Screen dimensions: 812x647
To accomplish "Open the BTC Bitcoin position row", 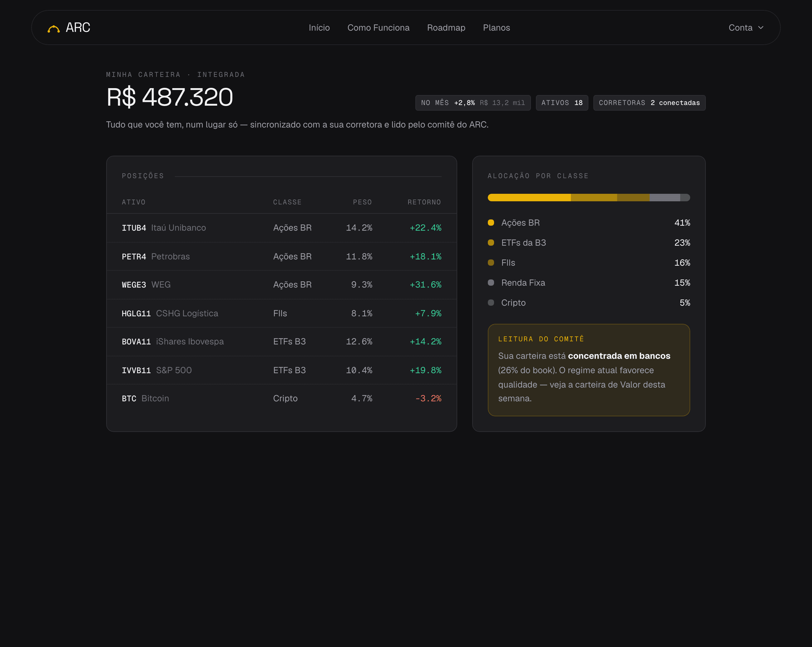I will point(281,398).
